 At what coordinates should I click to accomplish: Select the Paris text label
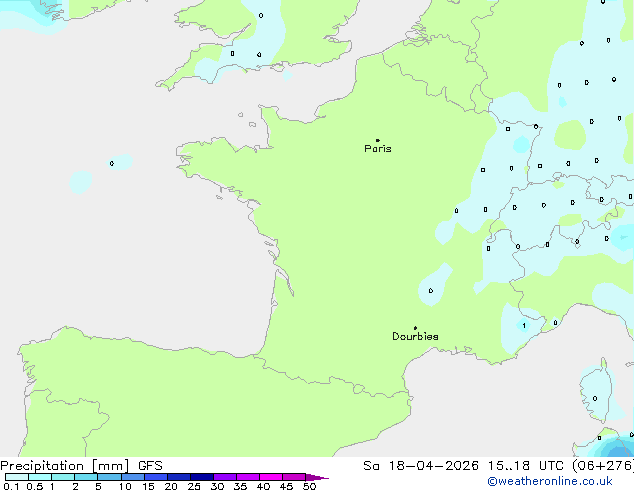378,149
